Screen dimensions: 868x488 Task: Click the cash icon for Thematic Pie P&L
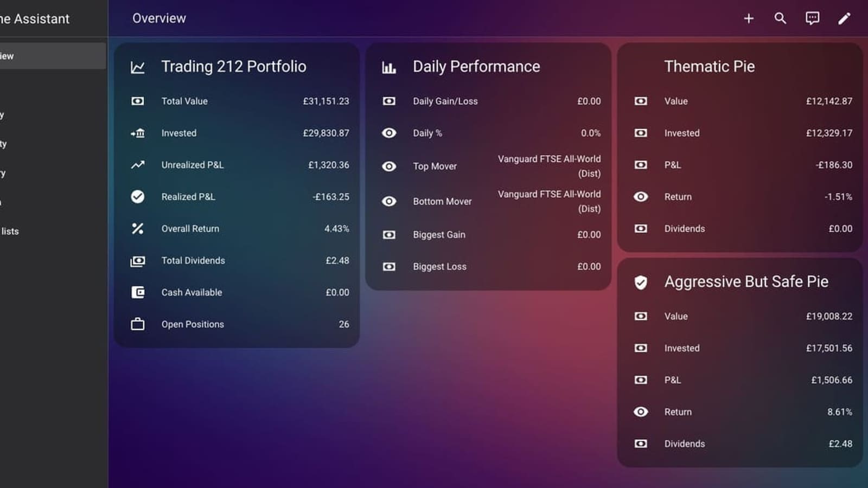pyautogui.click(x=641, y=165)
